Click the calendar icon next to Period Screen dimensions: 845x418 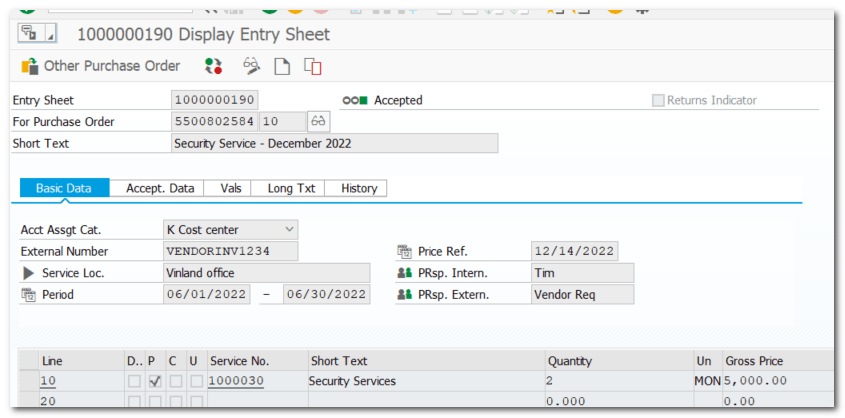click(x=28, y=295)
